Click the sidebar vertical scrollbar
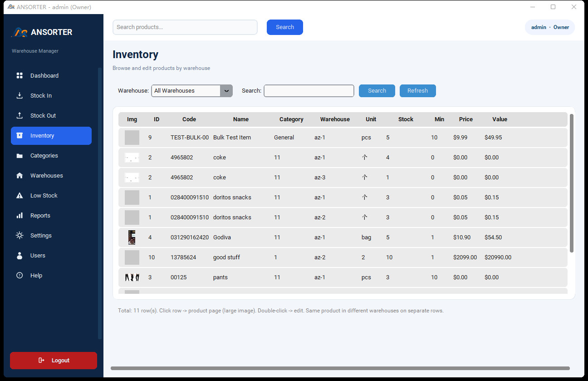This screenshot has height=381, width=588. tap(100, 203)
